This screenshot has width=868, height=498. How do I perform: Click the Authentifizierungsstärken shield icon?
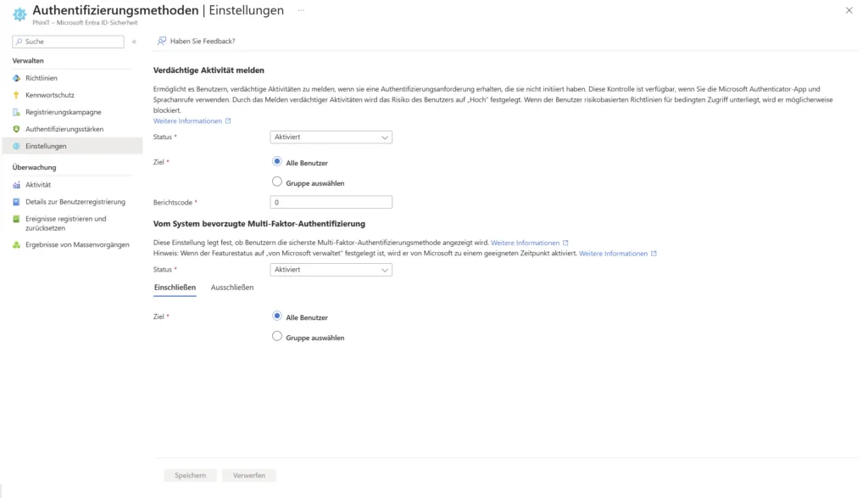point(16,129)
